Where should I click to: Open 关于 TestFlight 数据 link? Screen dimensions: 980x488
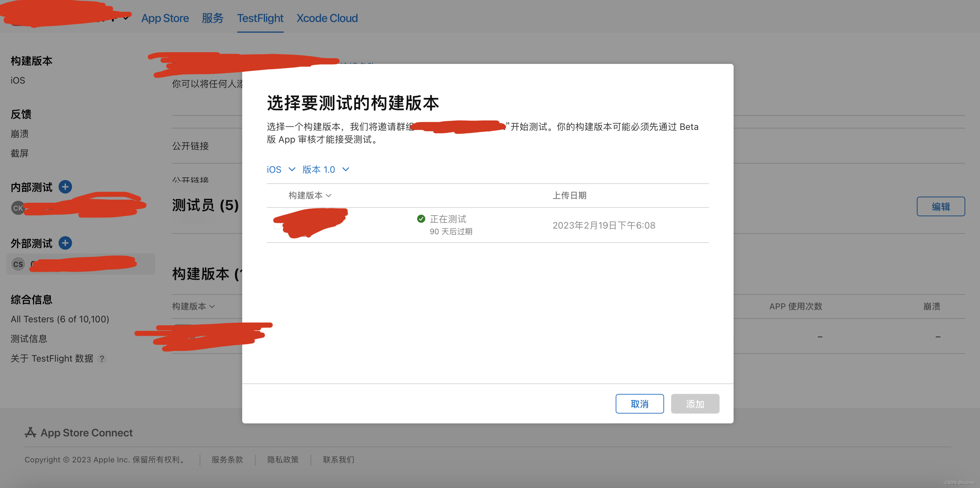[52, 358]
